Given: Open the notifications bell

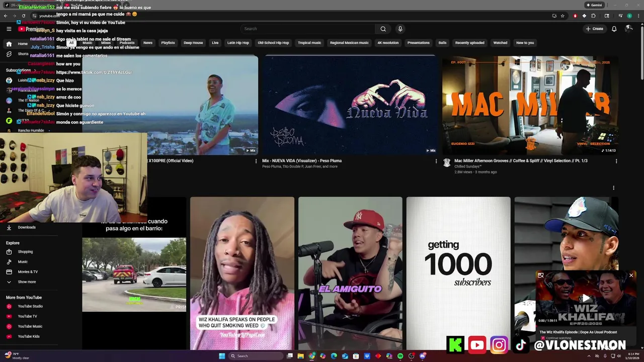Looking at the screenshot, I should 614,29.
